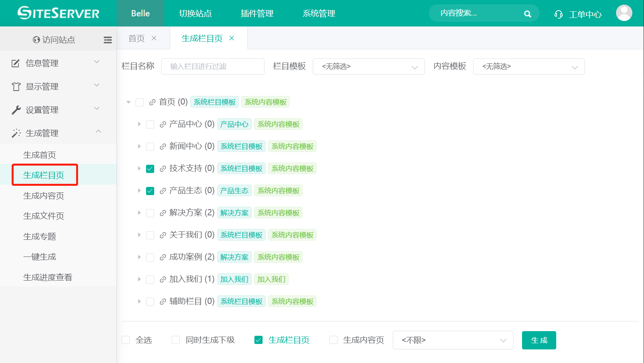Viewport: 644px width, 363px height.
Task: Expand the 信息管理 sidebar section
Action: pos(56,63)
